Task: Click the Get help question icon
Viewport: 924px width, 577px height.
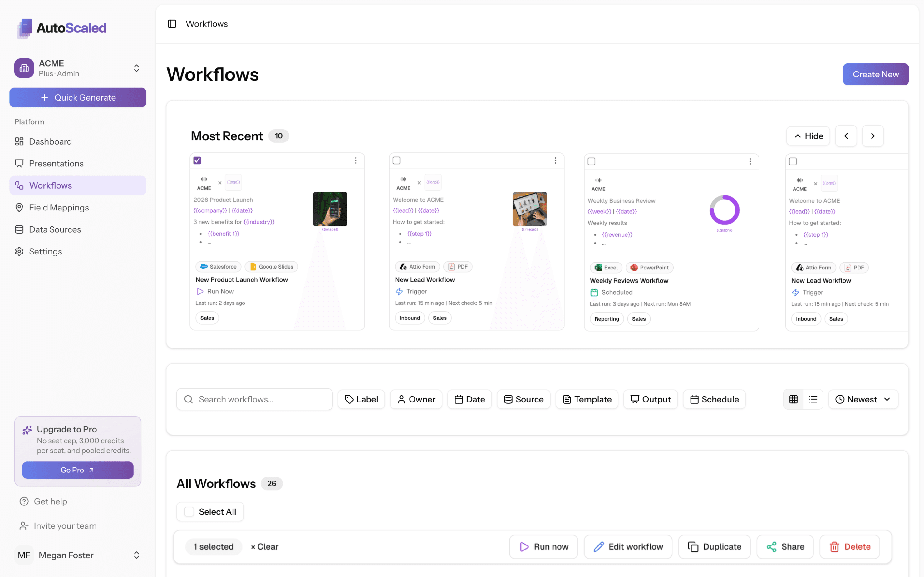Action: tap(24, 501)
